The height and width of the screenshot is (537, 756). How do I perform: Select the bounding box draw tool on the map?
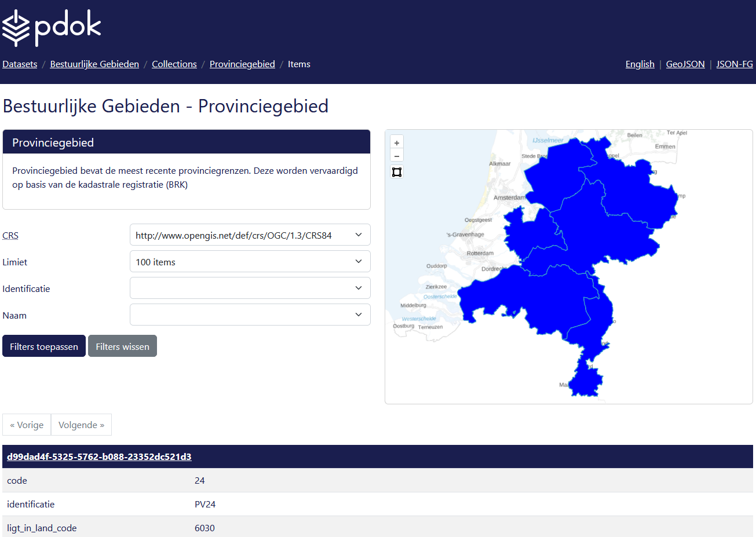[397, 171]
